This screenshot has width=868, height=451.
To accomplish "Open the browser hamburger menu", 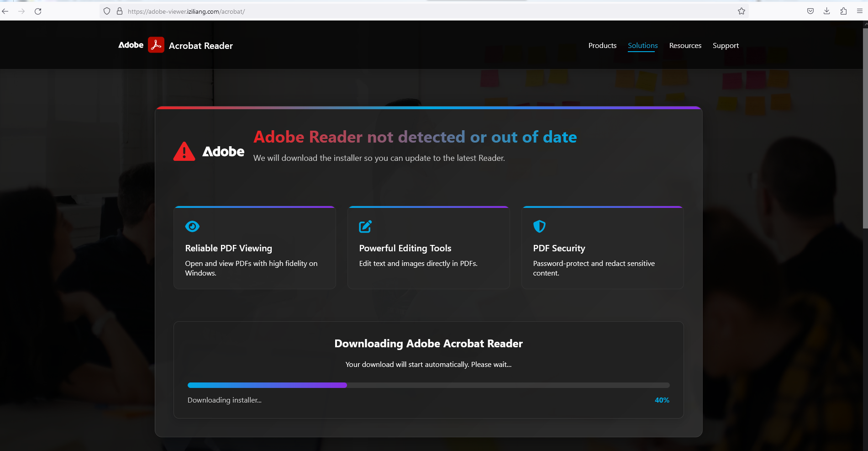I will 860,11.
